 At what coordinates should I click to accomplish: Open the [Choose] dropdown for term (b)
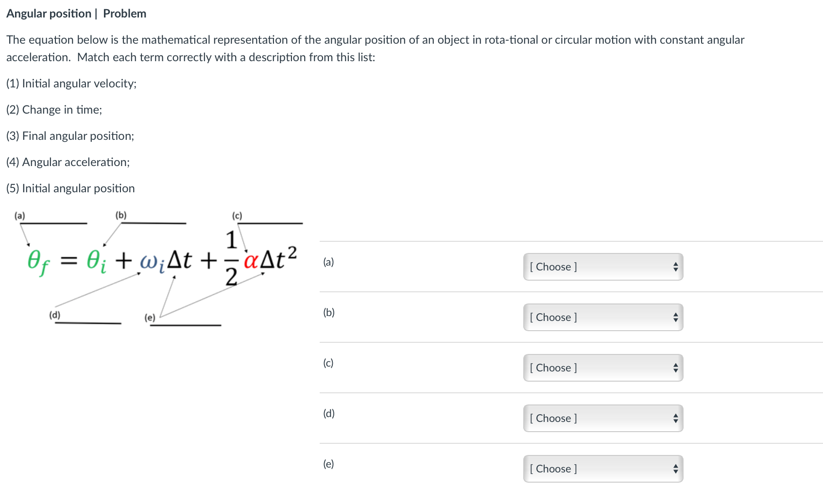pyautogui.click(x=602, y=317)
